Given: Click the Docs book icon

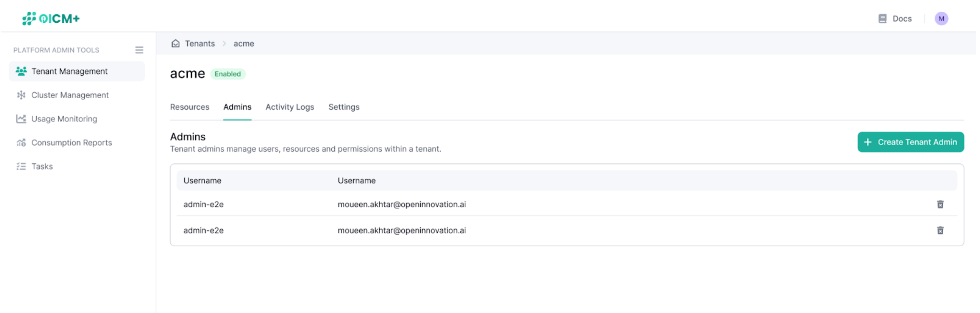Looking at the screenshot, I should 882,19.
